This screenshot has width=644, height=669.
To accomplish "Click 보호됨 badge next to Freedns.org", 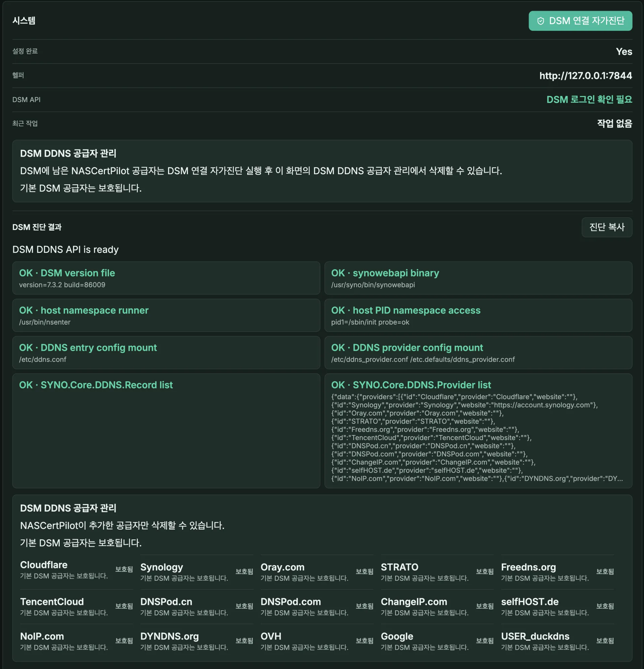I will click(605, 572).
